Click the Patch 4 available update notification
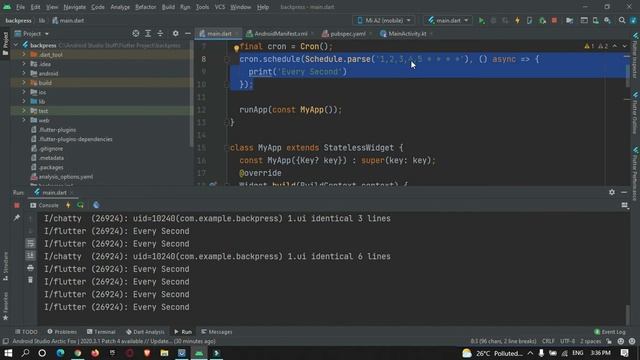640x360 pixels. (114, 341)
